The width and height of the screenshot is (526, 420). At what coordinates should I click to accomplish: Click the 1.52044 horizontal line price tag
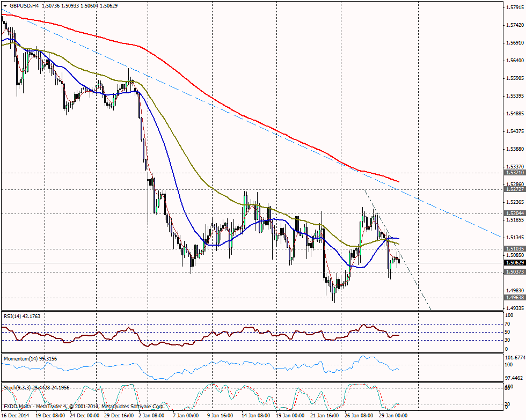coord(514,213)
